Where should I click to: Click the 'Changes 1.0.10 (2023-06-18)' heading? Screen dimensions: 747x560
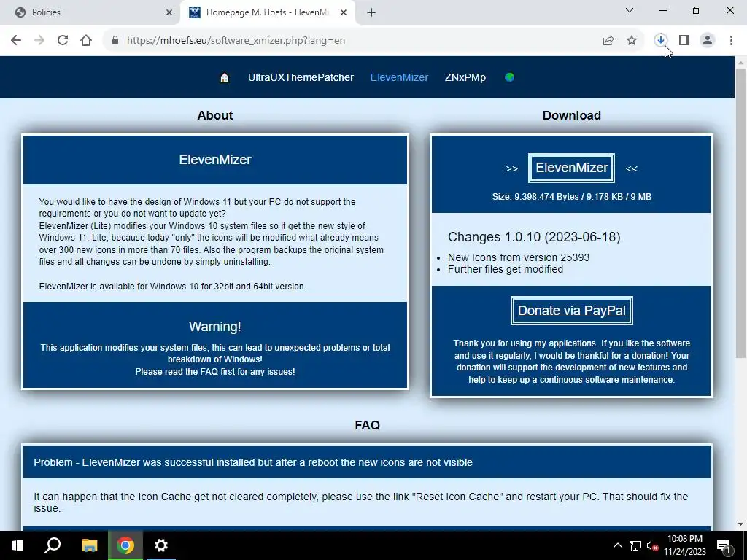(534, 237)
